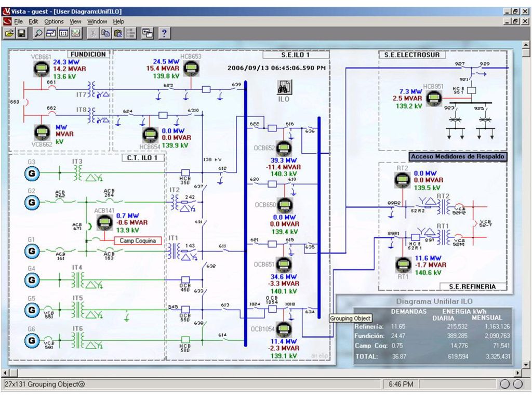
Task: Click the 24.3 MW reading
Action: [x=66, y=62]
